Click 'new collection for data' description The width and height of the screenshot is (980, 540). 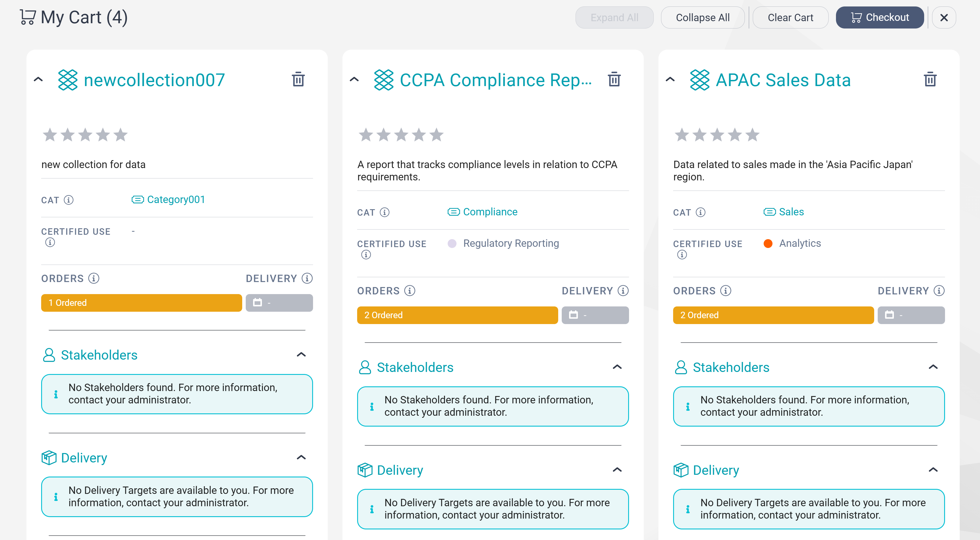click(x=93, y=164)
